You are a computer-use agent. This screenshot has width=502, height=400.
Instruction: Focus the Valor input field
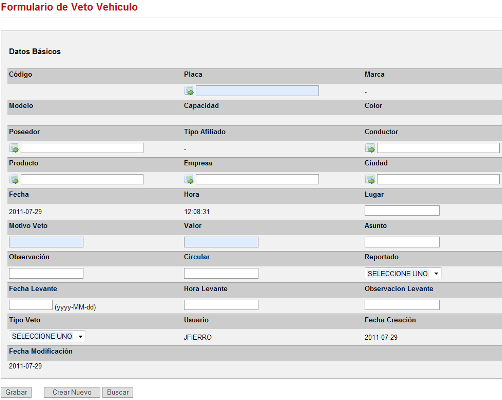tap(221, 242)
